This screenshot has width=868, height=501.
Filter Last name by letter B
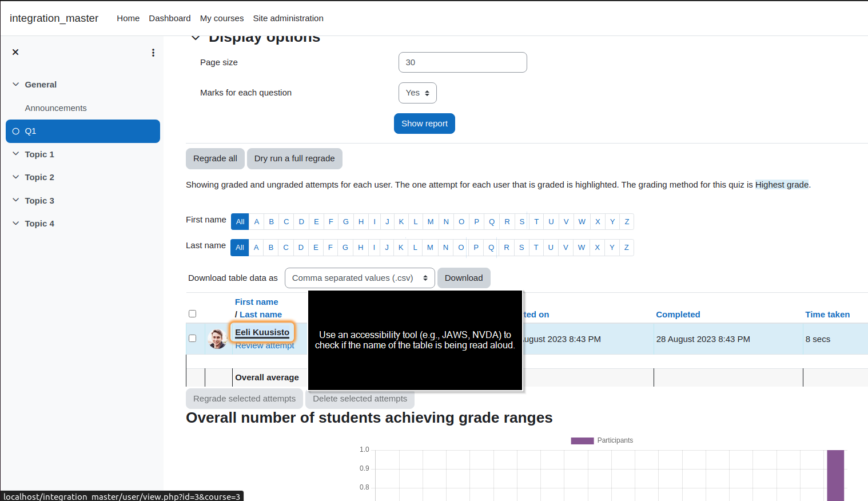(x=271, y=248)
